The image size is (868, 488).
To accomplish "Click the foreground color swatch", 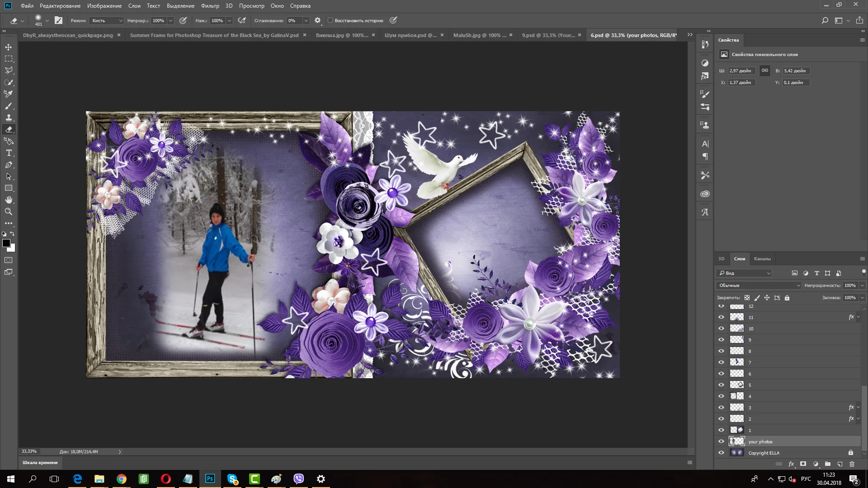I will (6, 244).
